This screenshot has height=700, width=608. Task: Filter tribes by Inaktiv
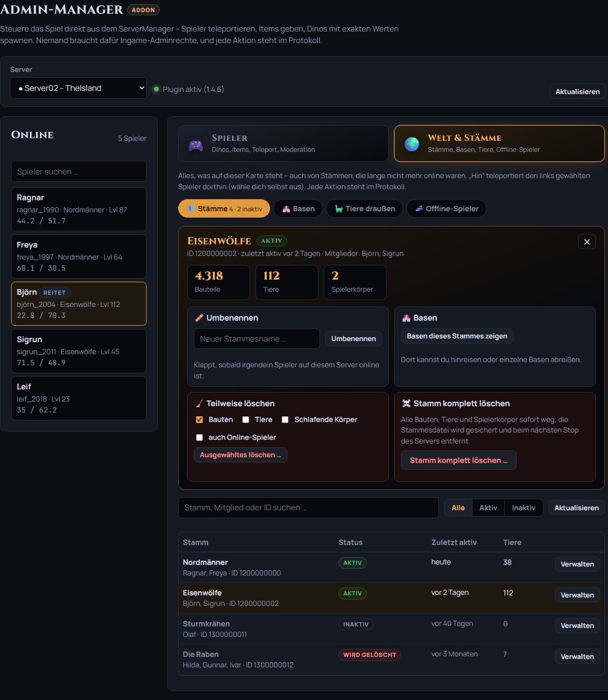pos(523,508)
